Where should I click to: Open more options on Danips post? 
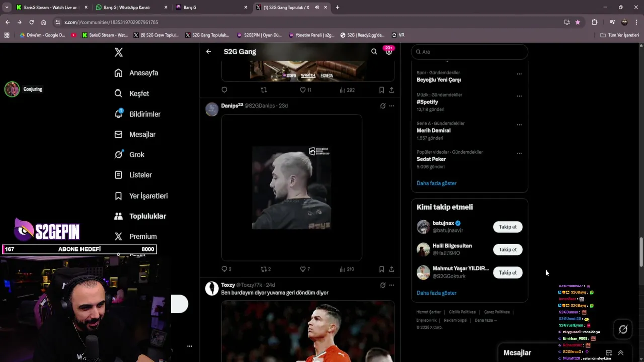coord(392,106)
